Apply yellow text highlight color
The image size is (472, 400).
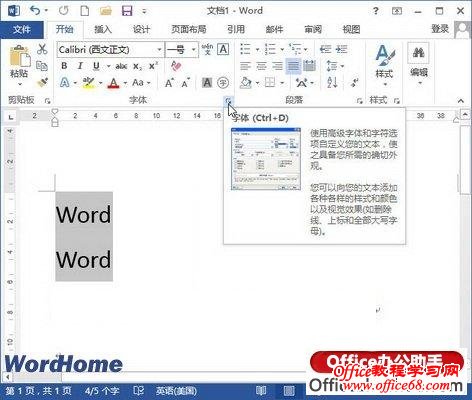(x=88, y=82)
